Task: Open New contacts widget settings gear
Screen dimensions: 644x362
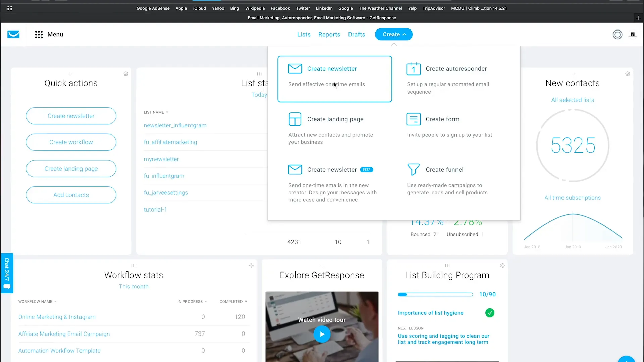Action: (x=628, y=74)
